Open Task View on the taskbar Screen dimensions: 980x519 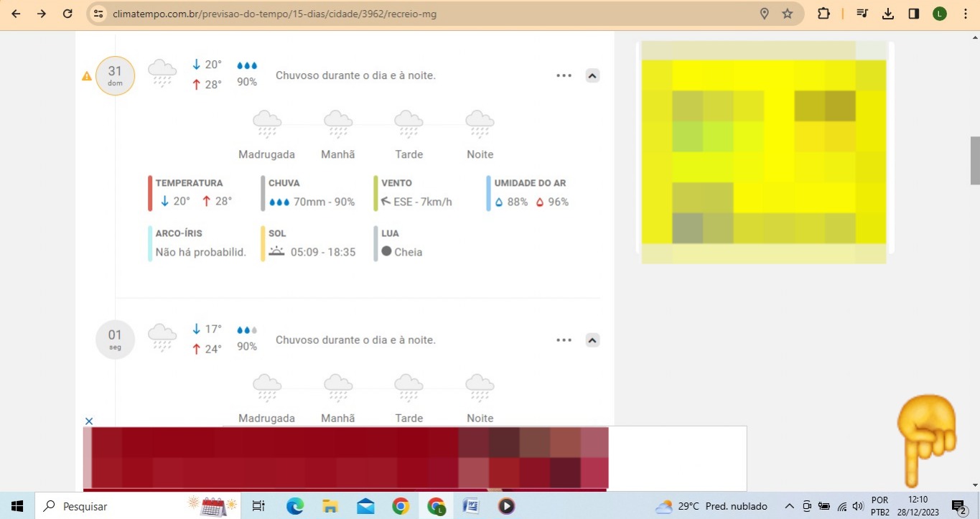(x=259, y=506)
